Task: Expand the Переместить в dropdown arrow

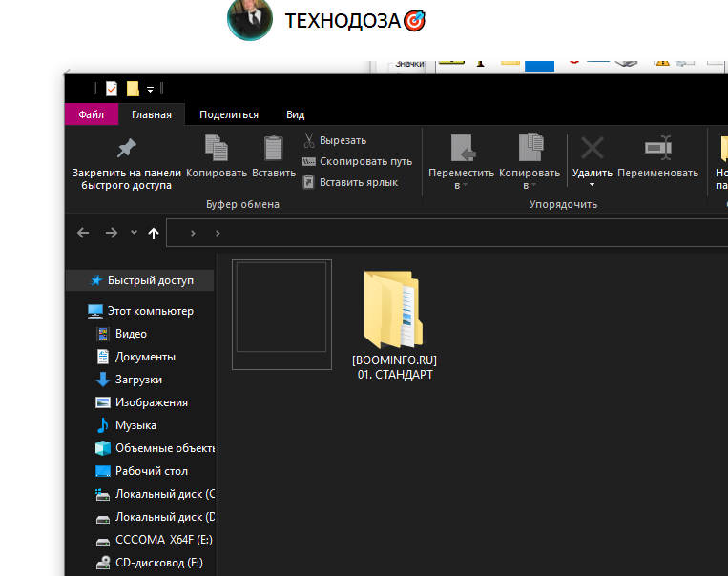Action: tap(466, 186)
